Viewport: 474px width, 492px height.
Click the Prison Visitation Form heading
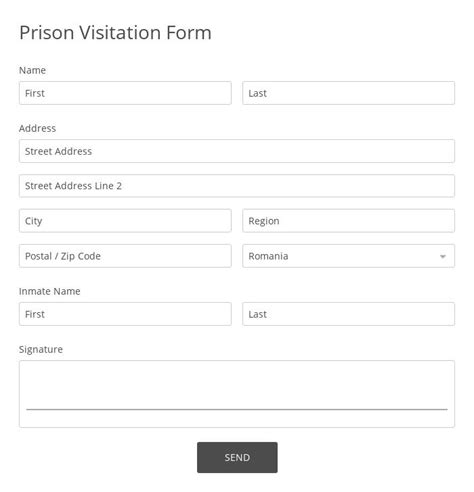[x=115, y=33]
